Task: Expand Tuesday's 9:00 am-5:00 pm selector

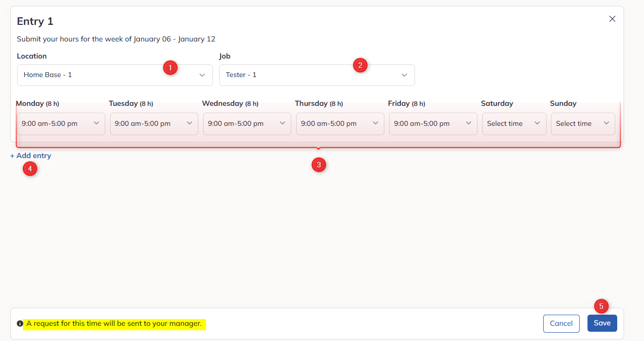Action: point(154,124)
